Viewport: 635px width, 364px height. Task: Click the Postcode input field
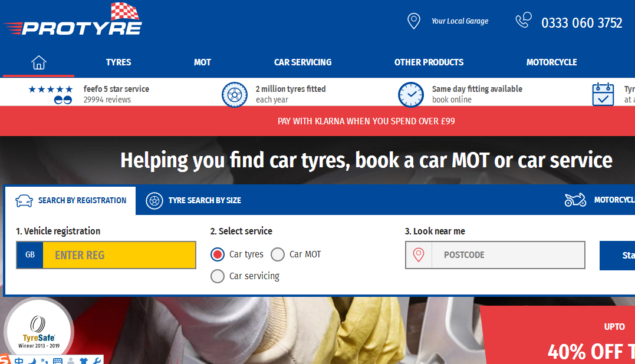(x=508, y=255)
